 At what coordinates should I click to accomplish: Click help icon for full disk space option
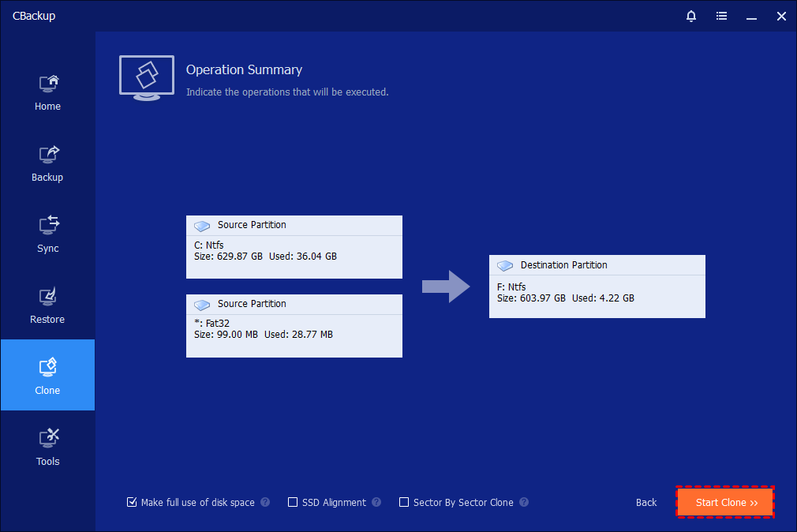(x=265, y=502)
